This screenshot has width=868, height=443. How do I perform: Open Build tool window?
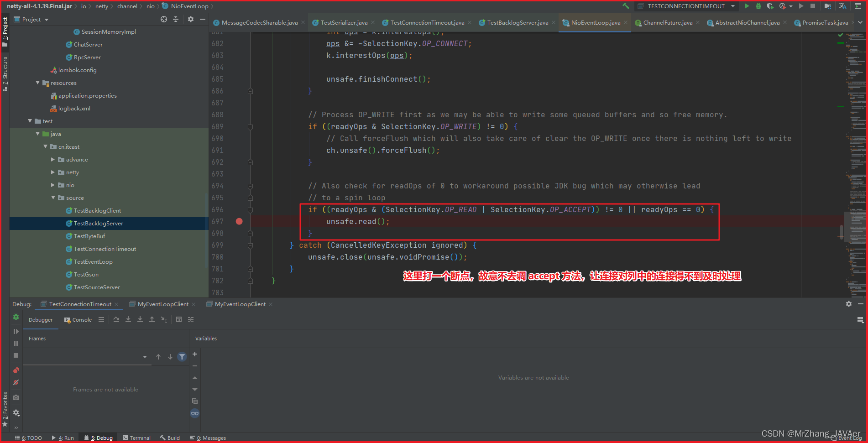tap(170, 438)
